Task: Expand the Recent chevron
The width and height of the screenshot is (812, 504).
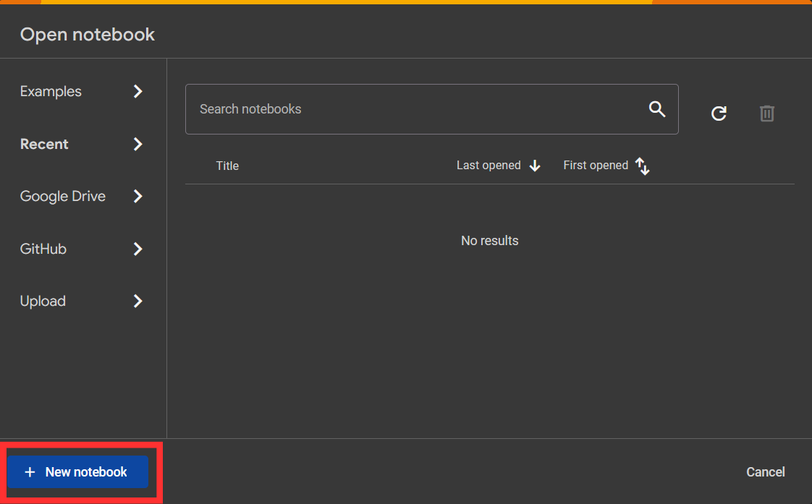Action: [x=138, y=145]
